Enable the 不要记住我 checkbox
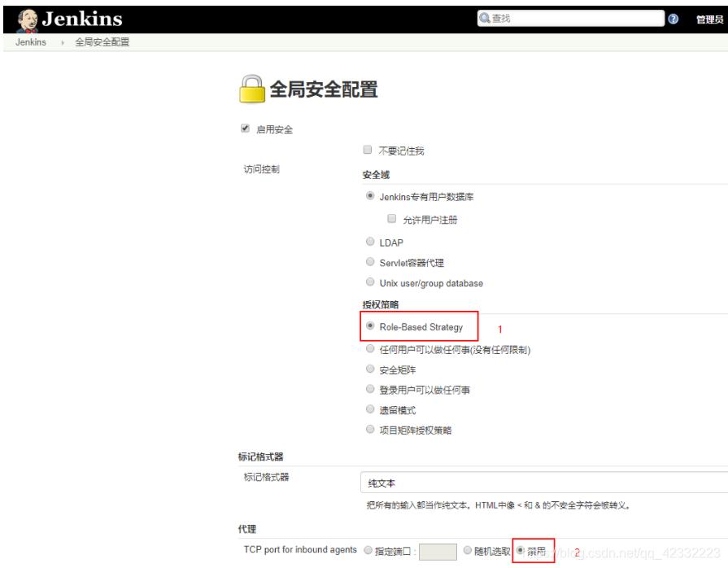 pos(367,150)
